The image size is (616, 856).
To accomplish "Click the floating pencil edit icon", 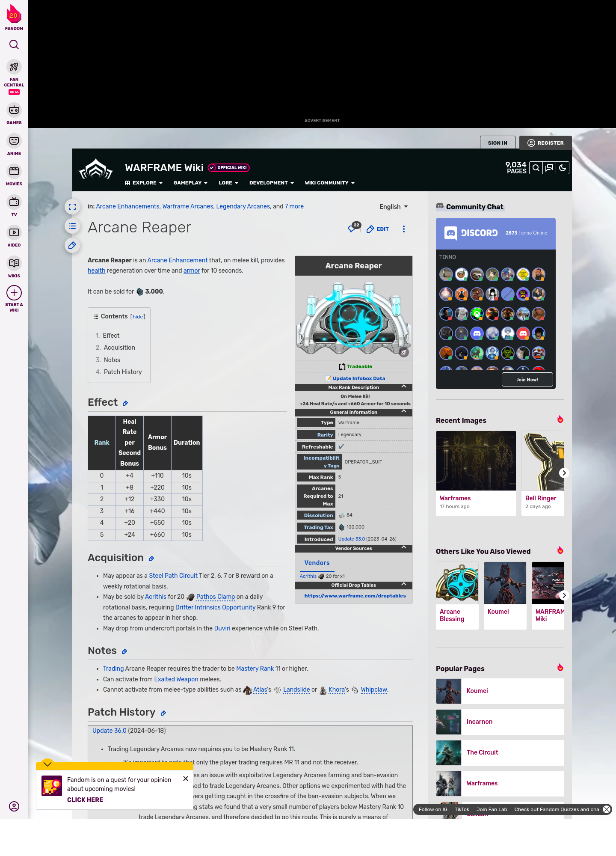I will click(72, 245).
